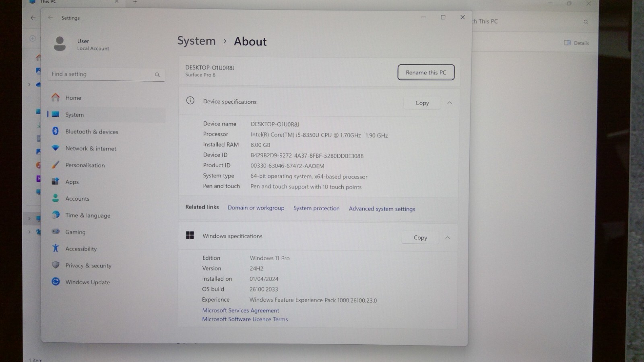This screenshot has width=644, height=362.
Task: Click the Windows Update sync icon
Action: coord(56,282)
